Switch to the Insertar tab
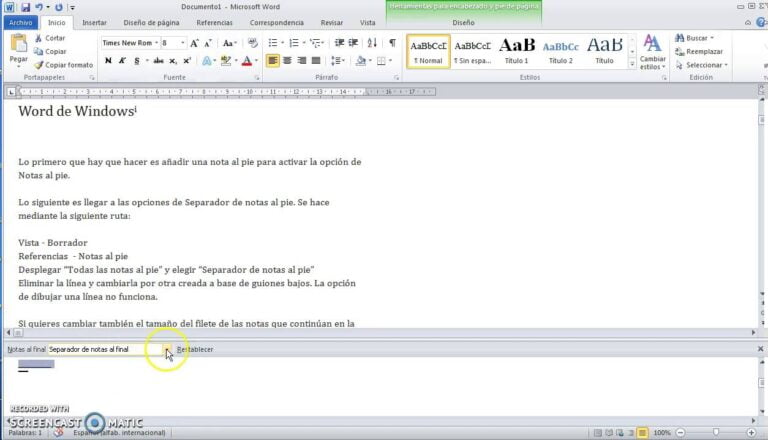 [x=95, y=23]
